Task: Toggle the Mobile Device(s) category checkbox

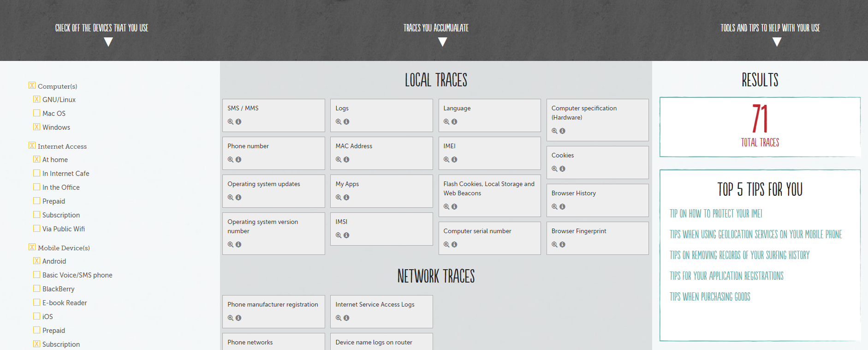Action: [x=32, y=247]
